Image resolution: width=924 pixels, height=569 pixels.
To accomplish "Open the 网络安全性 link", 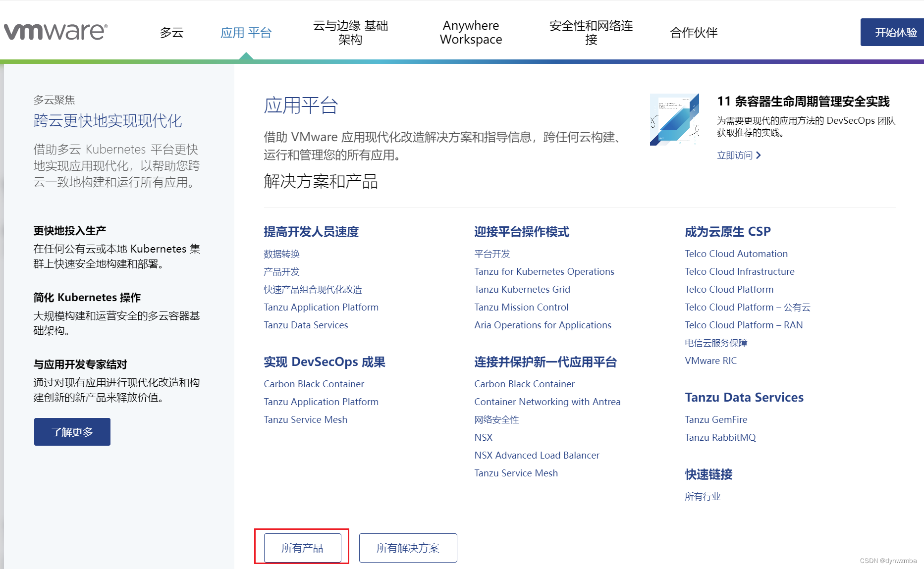I will coord(496,420).
